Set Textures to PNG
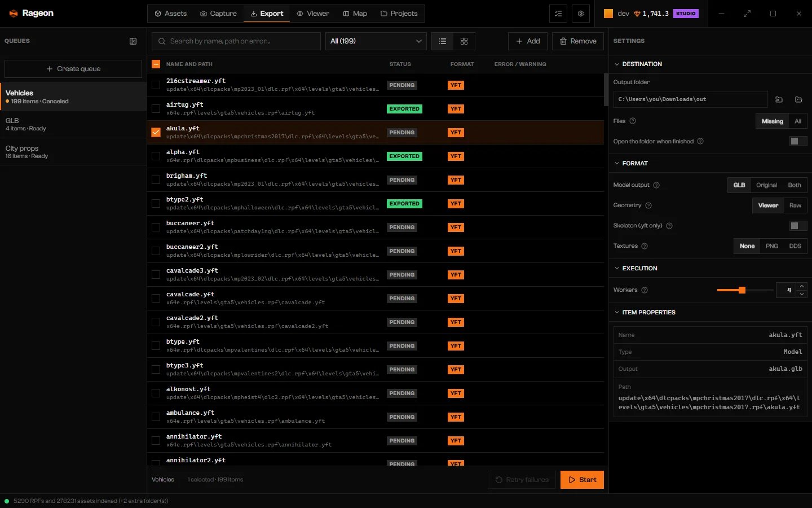The height and width of the screenshot is (508, 812). 772,246
